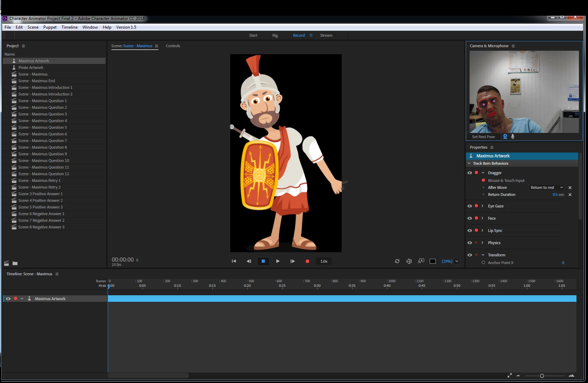The image size is (588, 383).
Task: Click the timeline zoom-in mountain icon
Action: tap(572, 376)
